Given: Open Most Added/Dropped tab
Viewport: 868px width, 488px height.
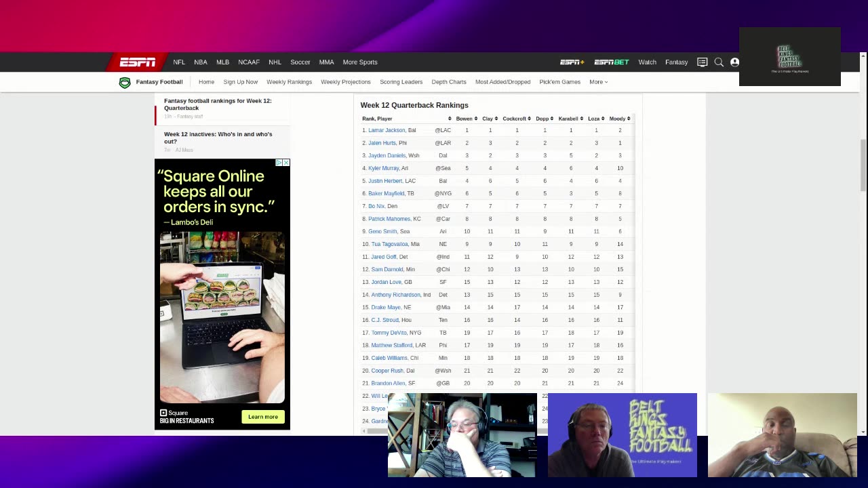Looking at the screenshot, I should 502,82.
